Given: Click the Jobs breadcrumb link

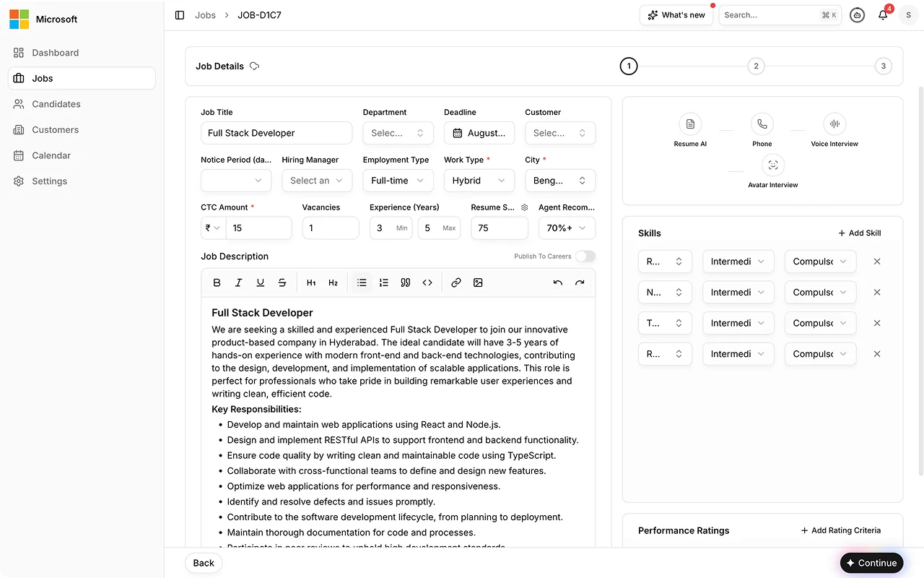Looking at the screenshot, I should point(205,15).
